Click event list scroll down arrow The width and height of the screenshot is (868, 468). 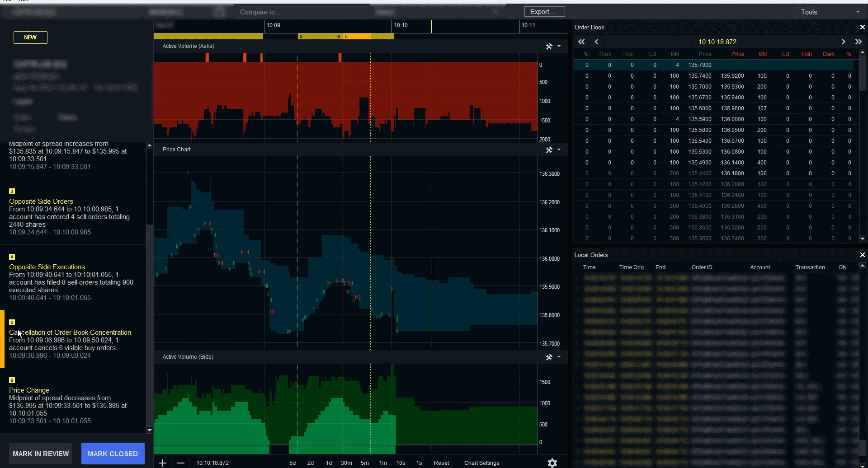point(150,430)
